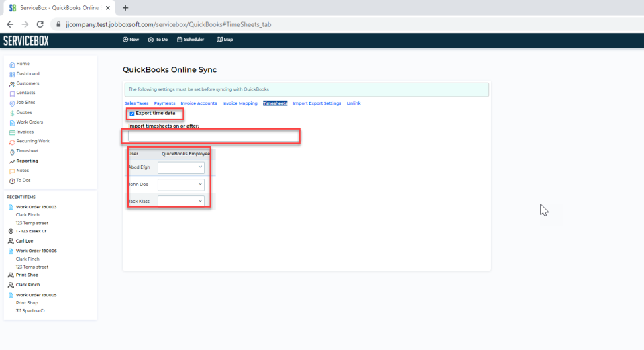Open QuickBooks Employee dropdown for Jack Klass

click(x=180, y=201)
